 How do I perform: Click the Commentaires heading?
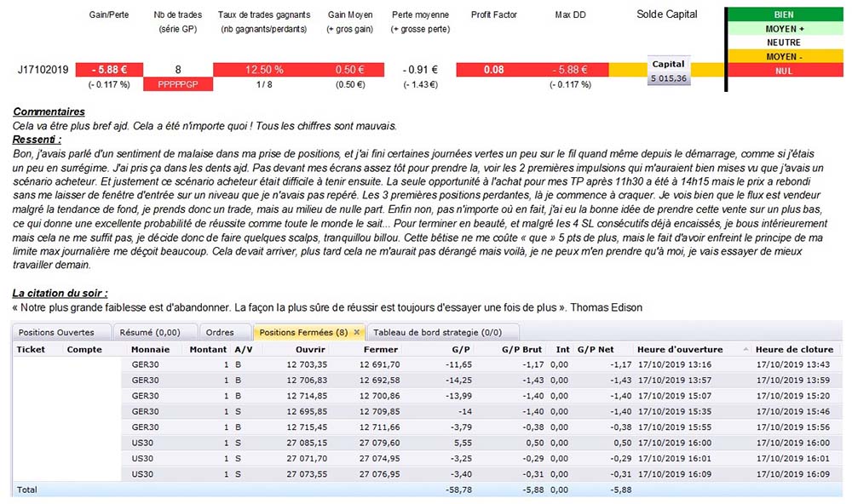pos(49,112)
